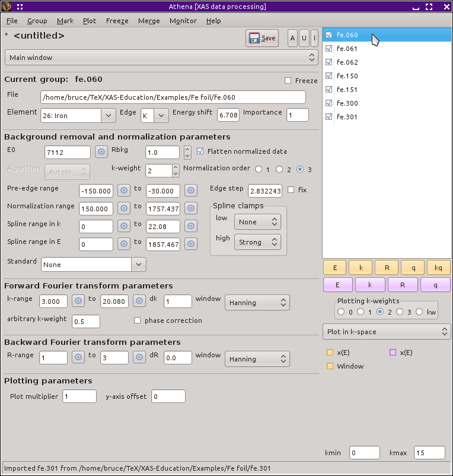Screen dimensions: 453x476
Task: Plot current group with orange kq button
Action: coord(438,268)
